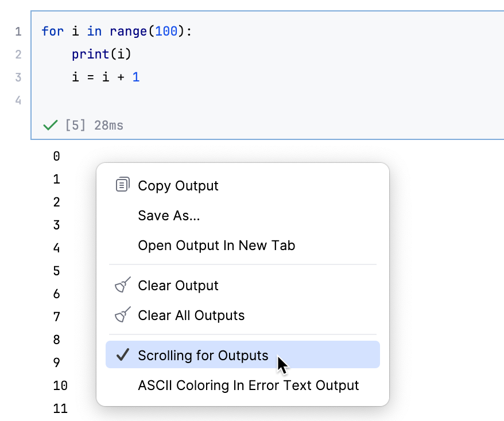504x421 pixels.
Task: Click the broom icon beside Clear All Outputs
Action: tap(122, 315)
